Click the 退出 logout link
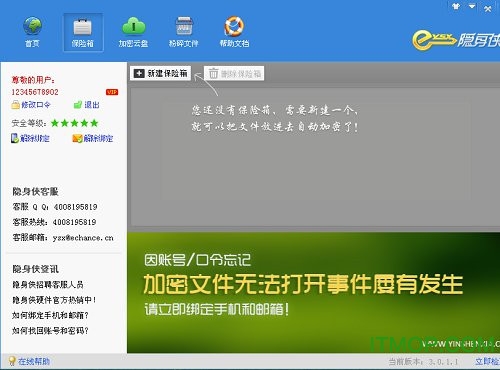Image resolution: width=500 pixels, height=370 pixels. point(92,105)
